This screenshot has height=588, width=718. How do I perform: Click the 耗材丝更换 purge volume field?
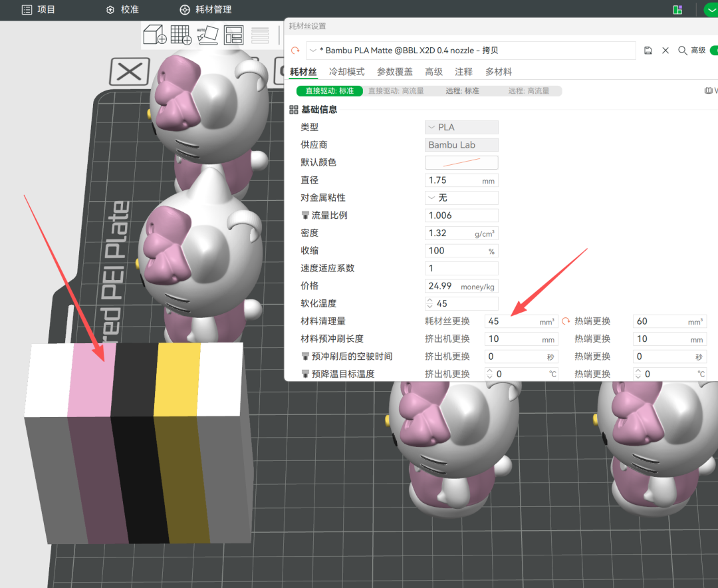pos(521,321)
